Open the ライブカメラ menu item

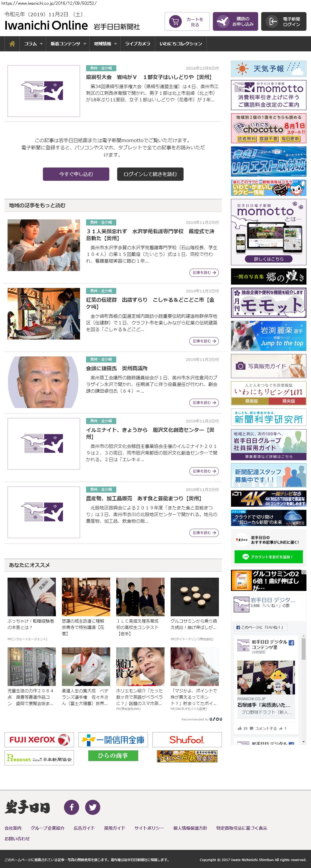(x=137, y=44)
